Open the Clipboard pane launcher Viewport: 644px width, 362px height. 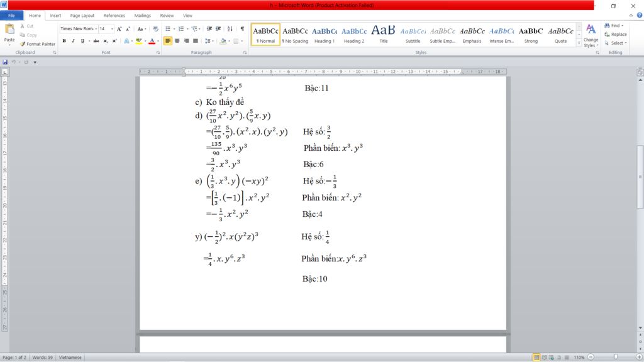point(54,53)
